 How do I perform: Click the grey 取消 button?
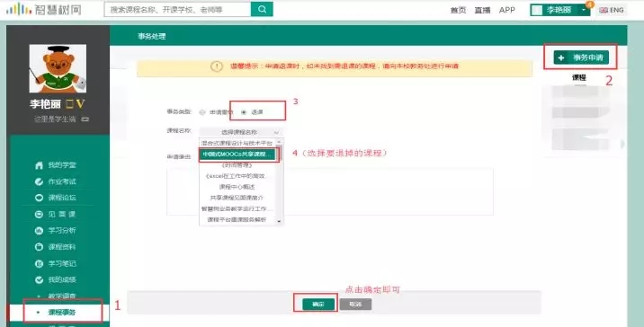pyautogui.click(x=355, y=304)
